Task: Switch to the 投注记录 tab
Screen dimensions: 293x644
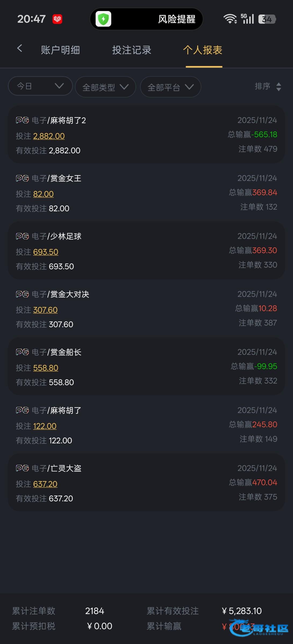Action: (x=132, y=50)
